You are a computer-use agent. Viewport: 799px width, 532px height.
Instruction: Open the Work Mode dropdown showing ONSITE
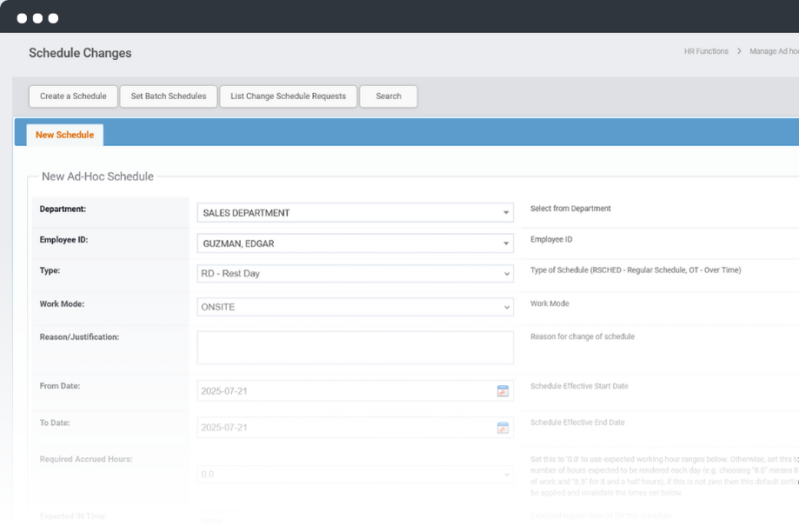tap(507, 308)
